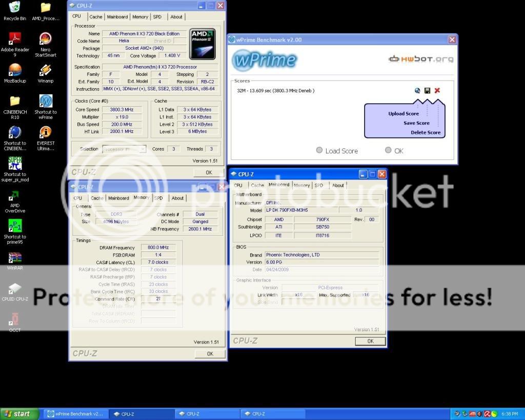Open AMD OverDrive desktop shortcut
This screenshot has height=420, width=525.
[15, 201]
